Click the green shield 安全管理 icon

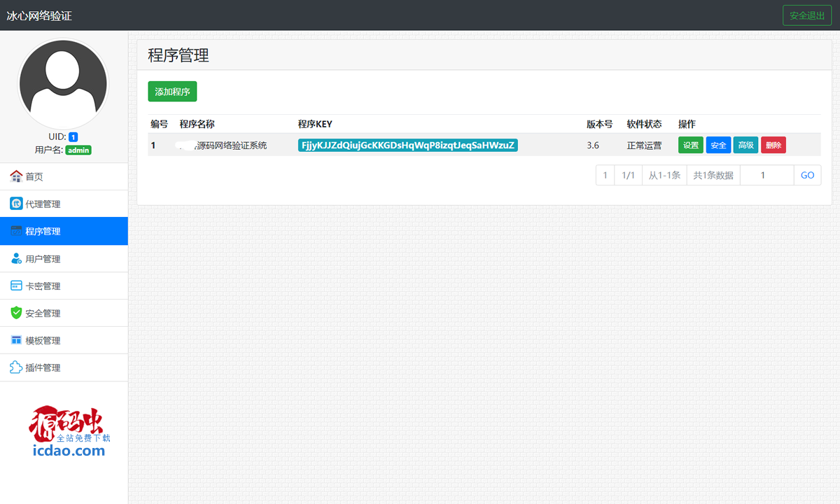tap(16, 313)
